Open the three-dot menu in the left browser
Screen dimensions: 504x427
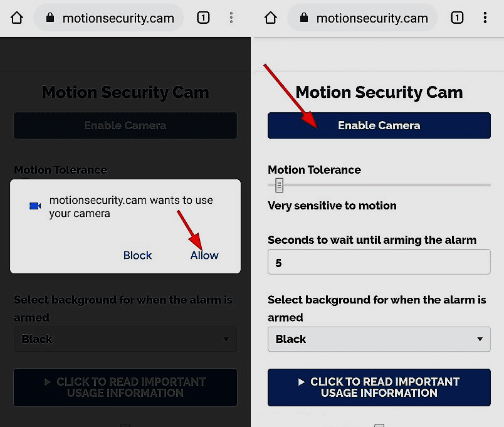tap(231, 18)
